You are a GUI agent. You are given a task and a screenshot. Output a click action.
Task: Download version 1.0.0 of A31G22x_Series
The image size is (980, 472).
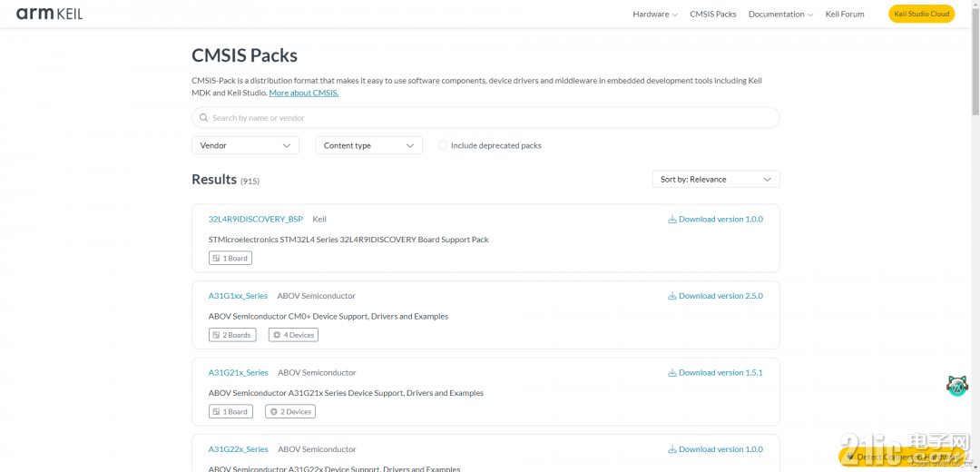point(716,449)
